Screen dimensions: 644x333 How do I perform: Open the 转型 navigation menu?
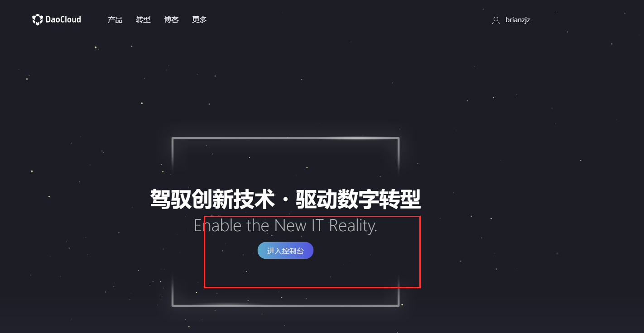click(143, 20)
